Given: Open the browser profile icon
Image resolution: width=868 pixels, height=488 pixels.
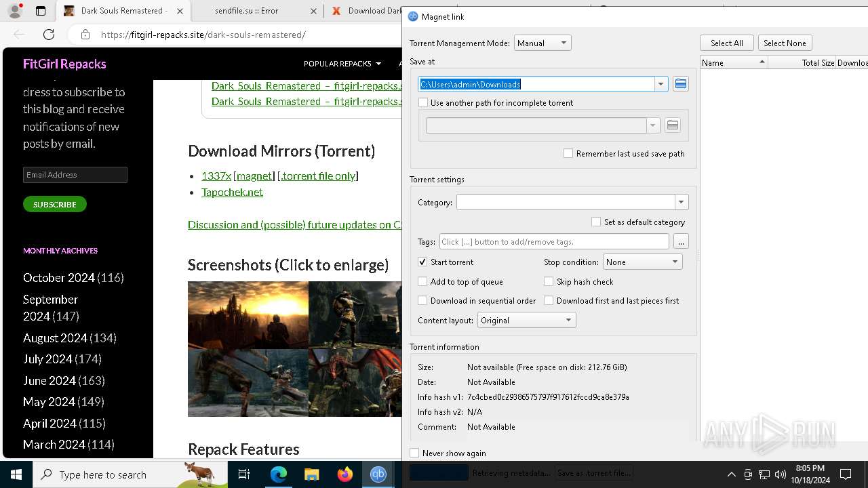Looking at the screenshot, I should pos(15,11).
